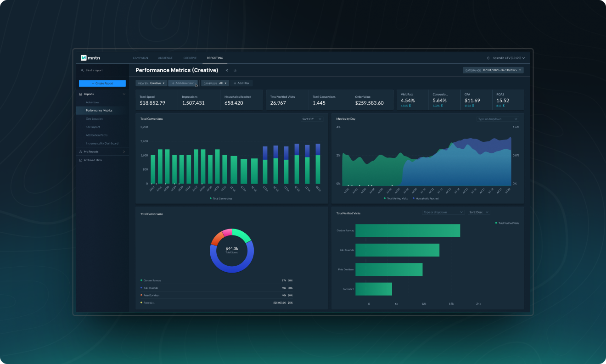Click the hourglass icon under Visit Rate
The height and width of the screenshot is (364, 606).
[410, 106]
